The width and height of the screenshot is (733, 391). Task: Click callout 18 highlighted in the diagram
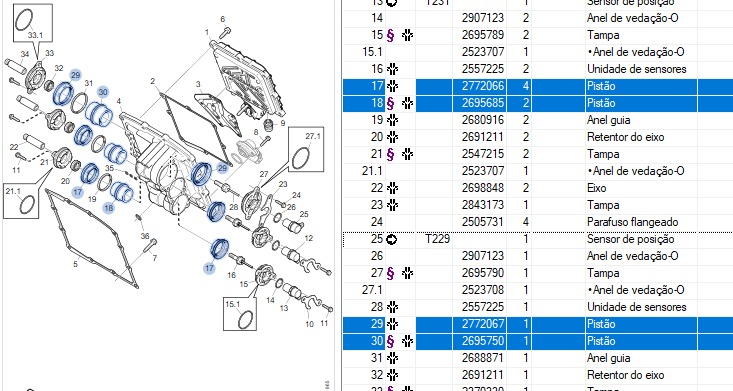pos(108,208)
